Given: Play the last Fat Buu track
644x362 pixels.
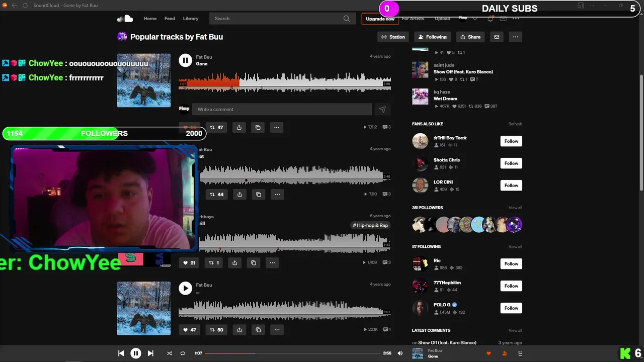Looking at the screenshot, I should (185, 288).
